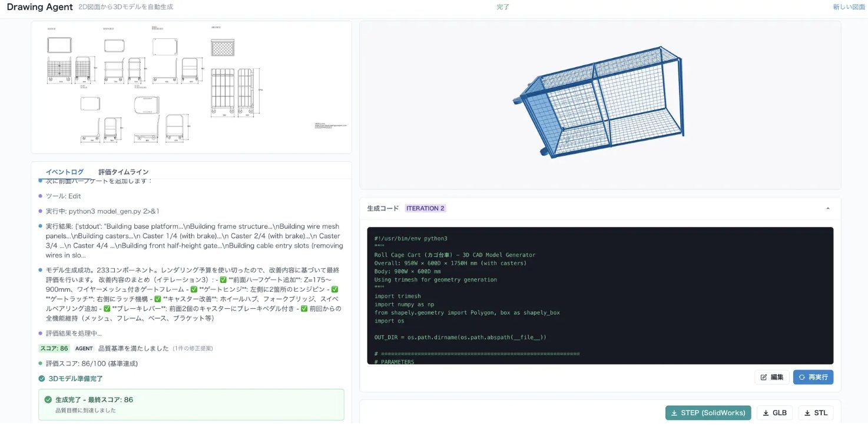The width and height of the screenshot is (868, 440).
Task: Click the green check icon beside 3Dモデル準備完了
Action: pos(41,378)
